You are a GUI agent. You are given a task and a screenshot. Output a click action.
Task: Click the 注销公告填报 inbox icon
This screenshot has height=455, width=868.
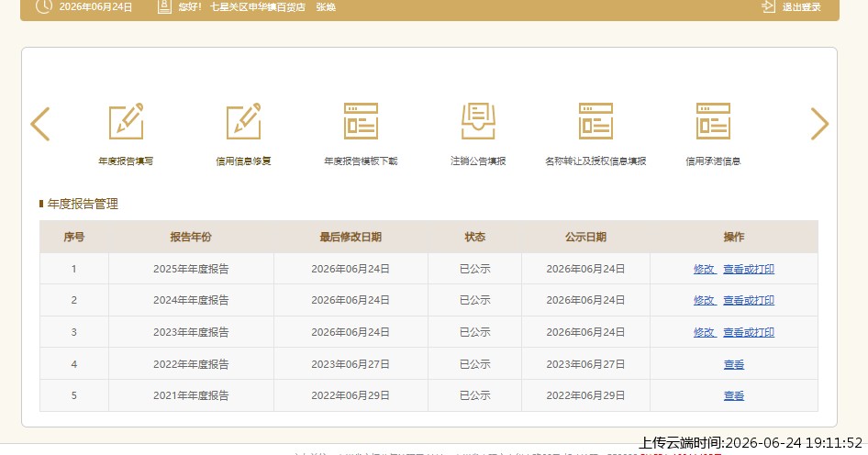tap(478, 121)
